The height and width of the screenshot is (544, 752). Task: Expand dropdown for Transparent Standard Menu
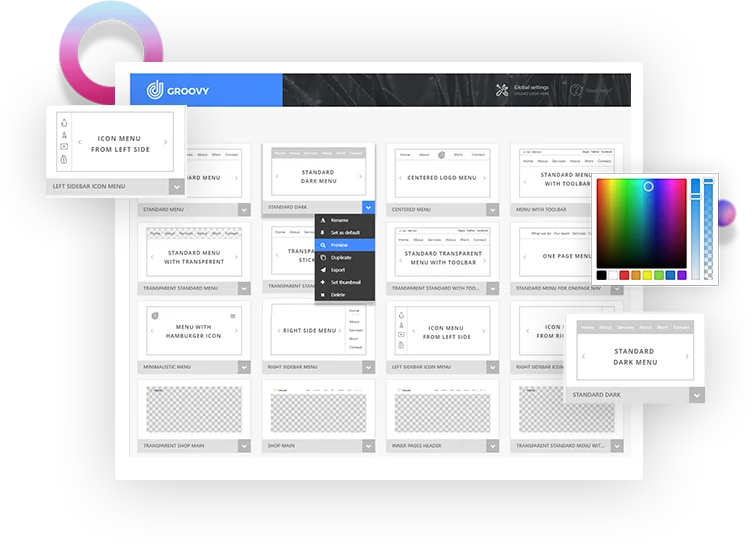click(244, 288)
